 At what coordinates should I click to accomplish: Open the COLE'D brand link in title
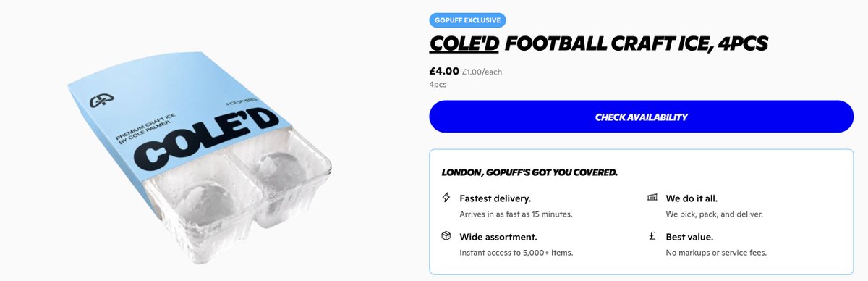(464, 45)
